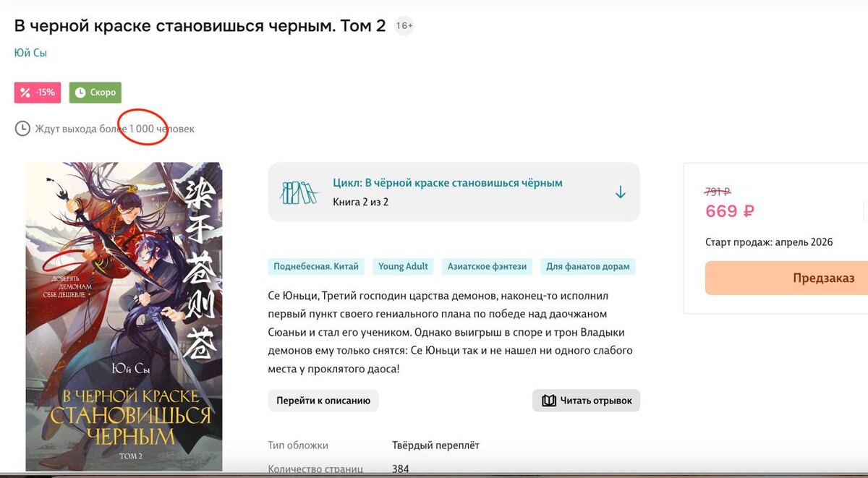The width and height of the screenshot is (868, 478).
Task: Click the open book icon on Читать отрывок
Action: click(549, 401)
